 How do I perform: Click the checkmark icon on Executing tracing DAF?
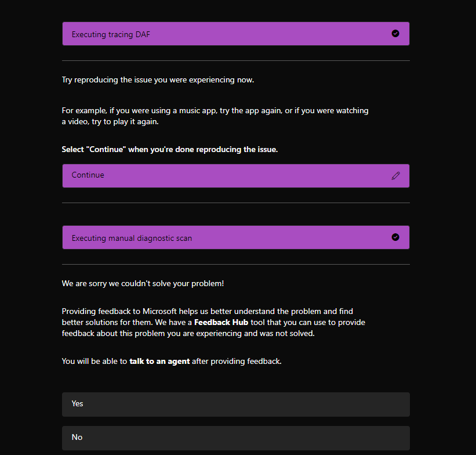click(395, 34)
